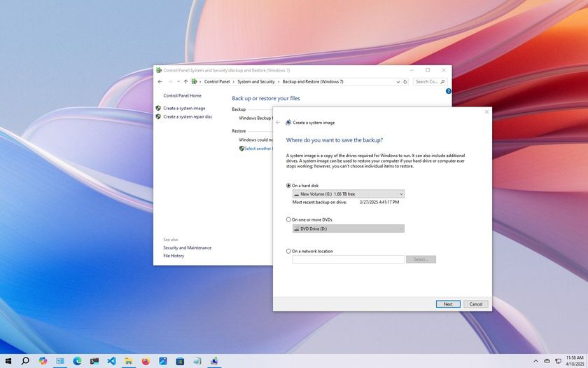588x368 pixels.
Task: Select the 'On a hard disk' radio button
Action: [x=288, y=186]
